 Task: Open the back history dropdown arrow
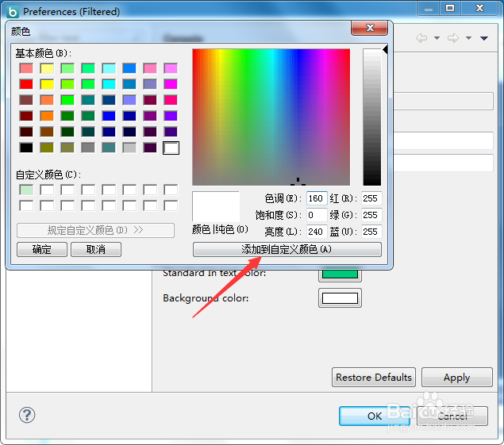tap(437, 38)
